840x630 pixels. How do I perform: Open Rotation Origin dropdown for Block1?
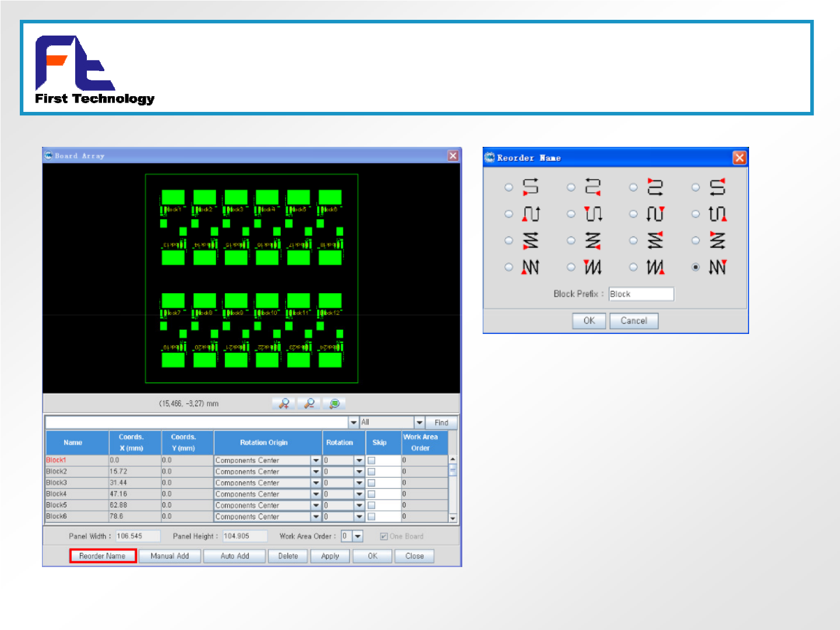pos(316,460)
